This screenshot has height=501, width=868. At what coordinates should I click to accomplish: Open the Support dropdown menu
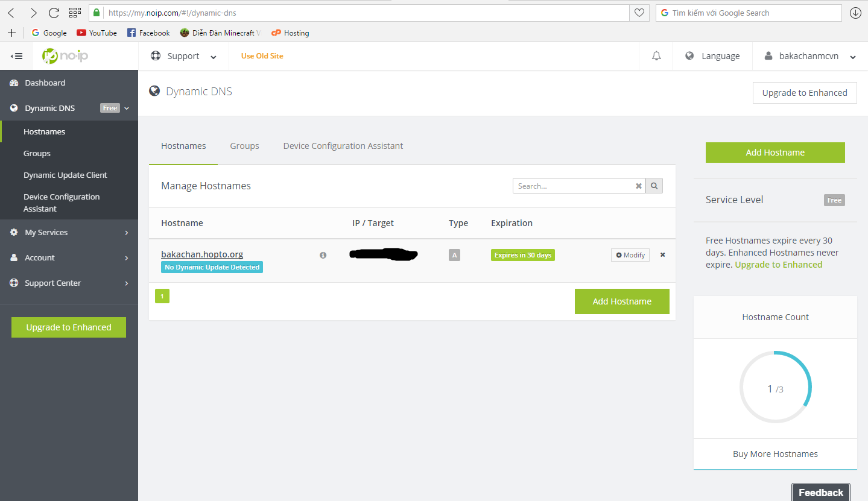click(183, 56)
